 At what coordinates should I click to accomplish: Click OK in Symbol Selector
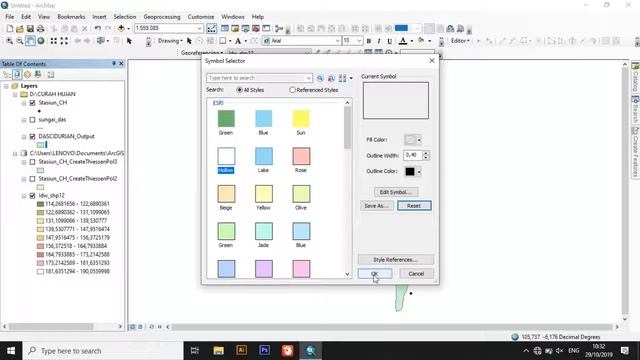click(x=375, y=273)
